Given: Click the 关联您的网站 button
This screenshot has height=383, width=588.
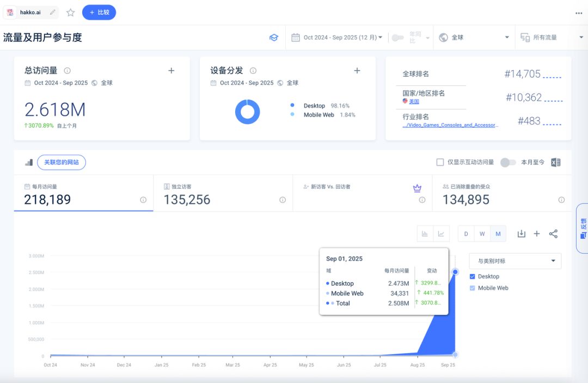Looking at the screenshot, I should pyautogui.click(x=61, y=162).
